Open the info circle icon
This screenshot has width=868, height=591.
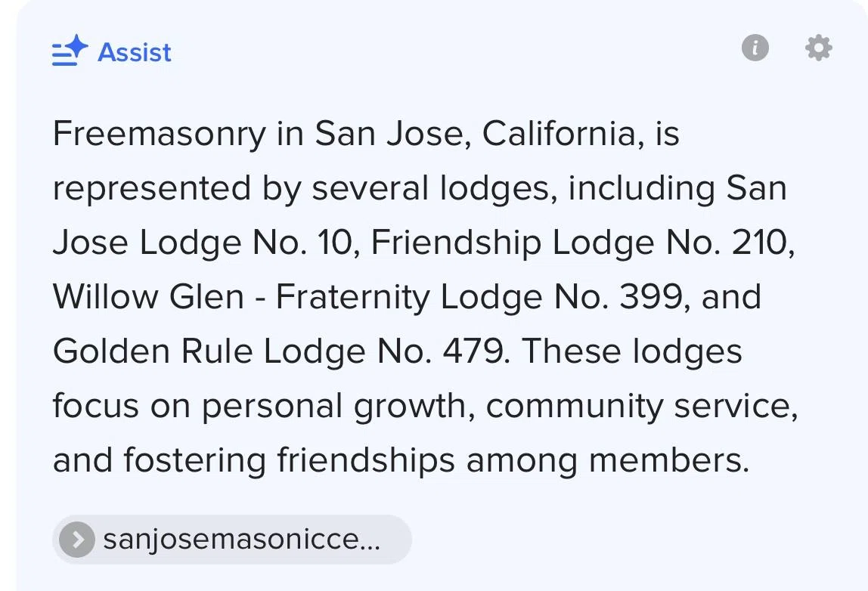(x=755, y=48)
